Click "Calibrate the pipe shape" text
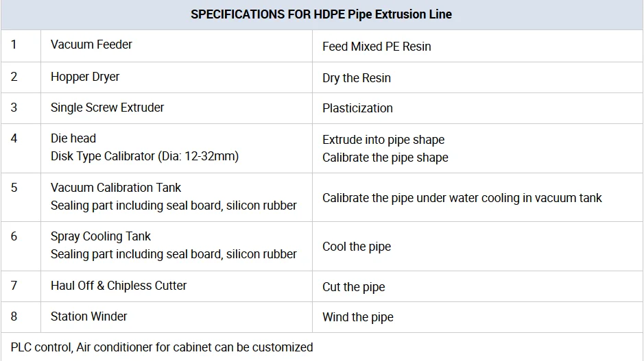 (385, 158)
